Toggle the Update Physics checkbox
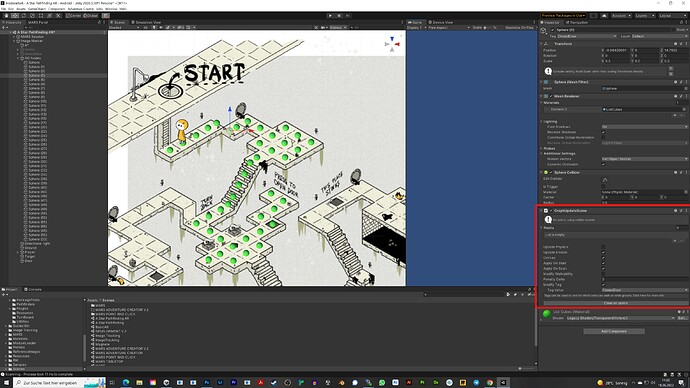This screenshot has height=388, width=690. (x=603, y=247)
